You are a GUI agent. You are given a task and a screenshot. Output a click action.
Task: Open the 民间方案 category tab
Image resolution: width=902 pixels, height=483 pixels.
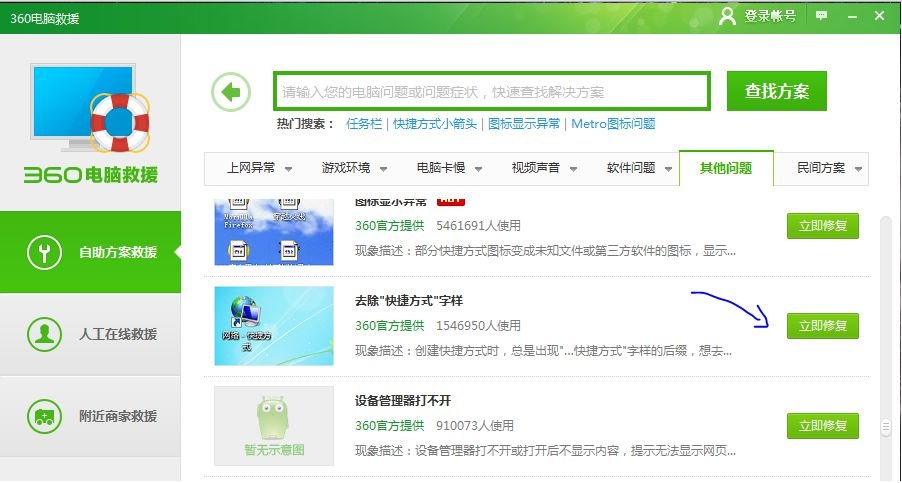[x=821, y=168]
